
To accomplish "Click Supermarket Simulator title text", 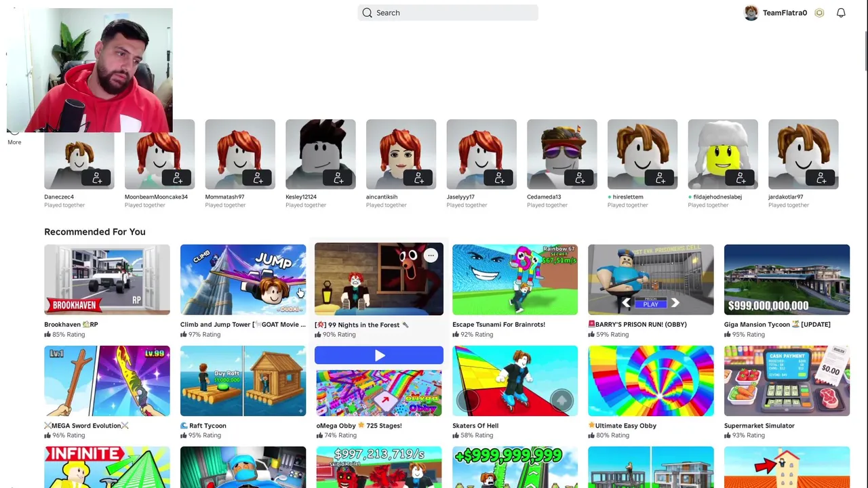I will click(759, 426).
